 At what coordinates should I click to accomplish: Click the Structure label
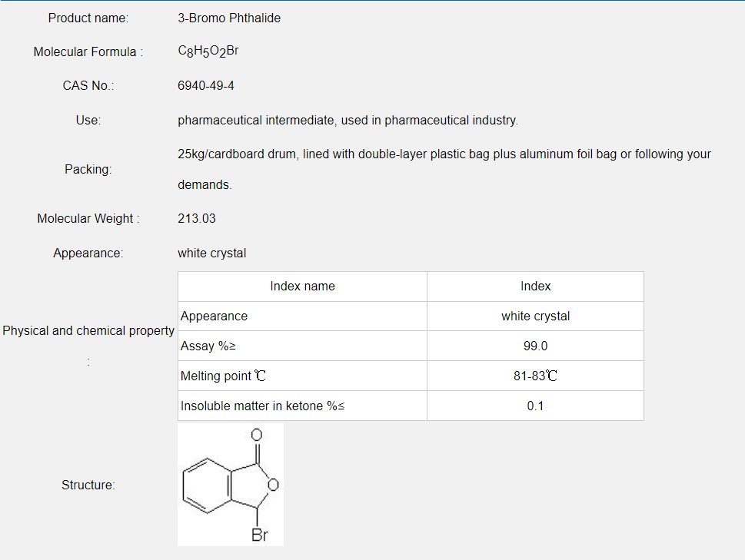tap(88, 485)
